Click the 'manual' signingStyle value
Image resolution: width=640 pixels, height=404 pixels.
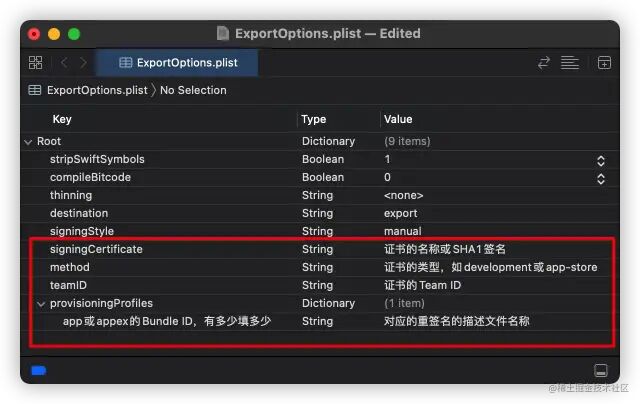pyautogui.click(x=402, y=231)
